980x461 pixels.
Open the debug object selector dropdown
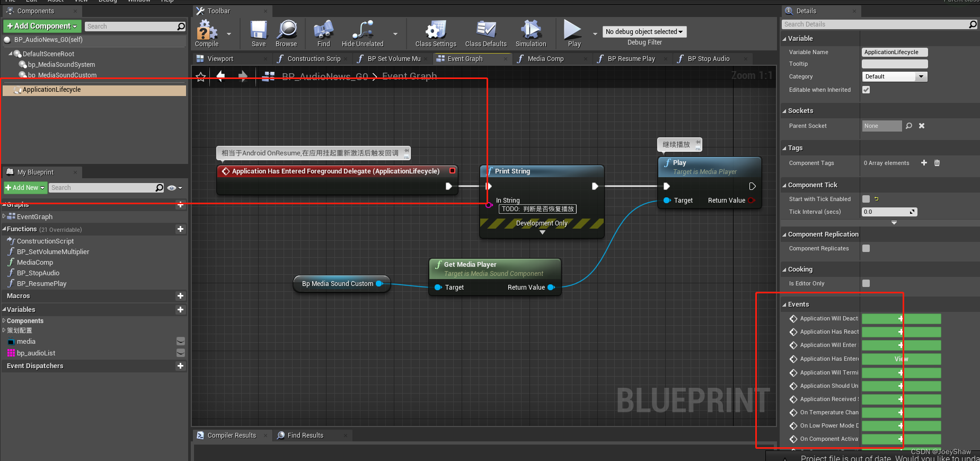(x=644, y=32)
